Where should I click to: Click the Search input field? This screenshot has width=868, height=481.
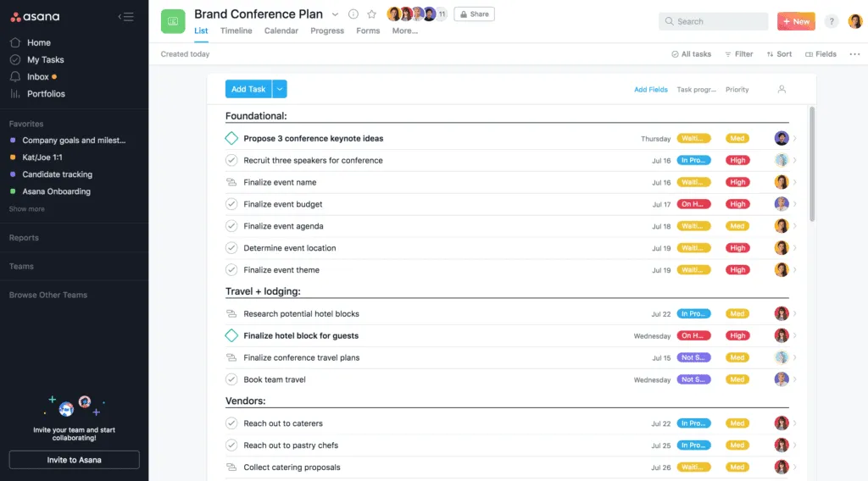click(x=713, y=21)
